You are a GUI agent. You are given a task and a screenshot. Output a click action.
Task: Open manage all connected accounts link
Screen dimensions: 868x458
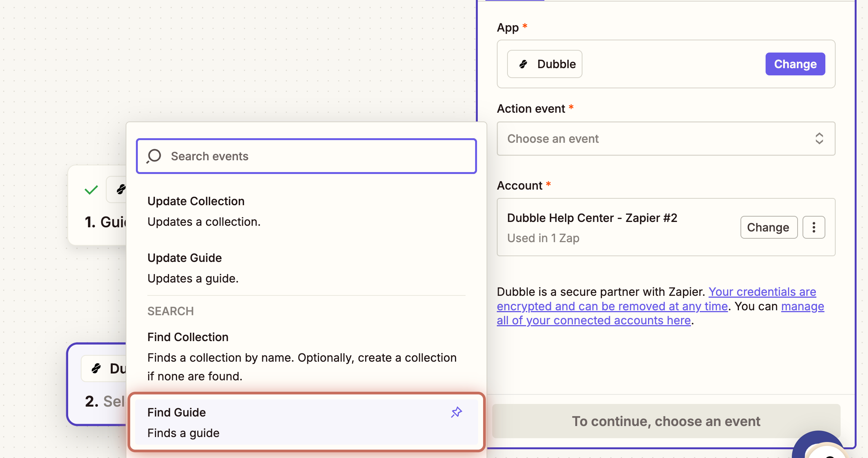(661, 313)
